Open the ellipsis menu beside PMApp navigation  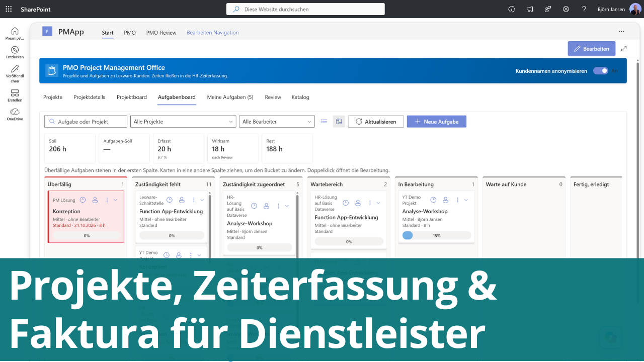coord(621,32)
